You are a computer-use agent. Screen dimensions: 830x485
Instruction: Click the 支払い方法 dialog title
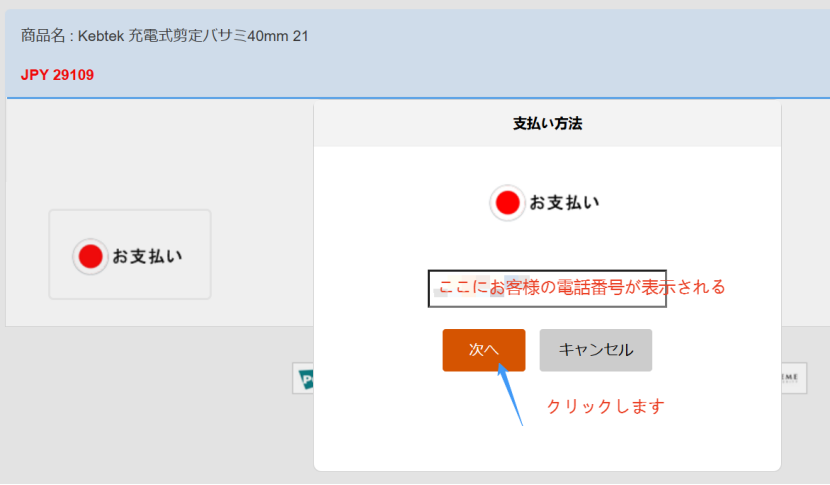tap(547, 125)
